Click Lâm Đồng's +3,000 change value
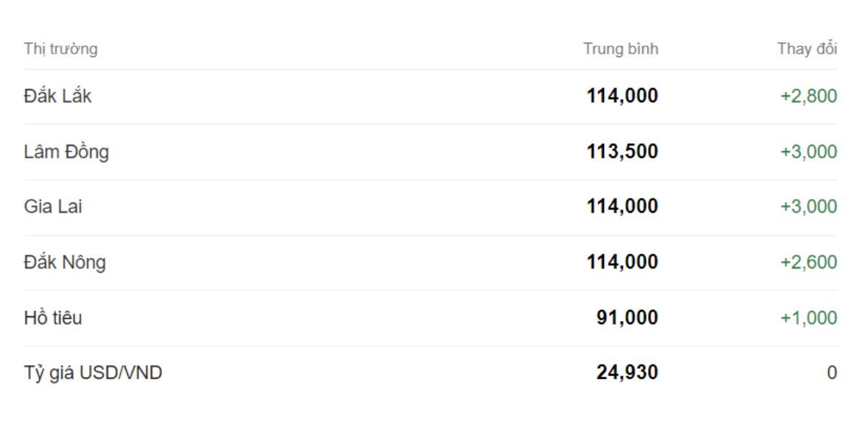The height and width of the screenshot is (434, 868). point(808,152)
